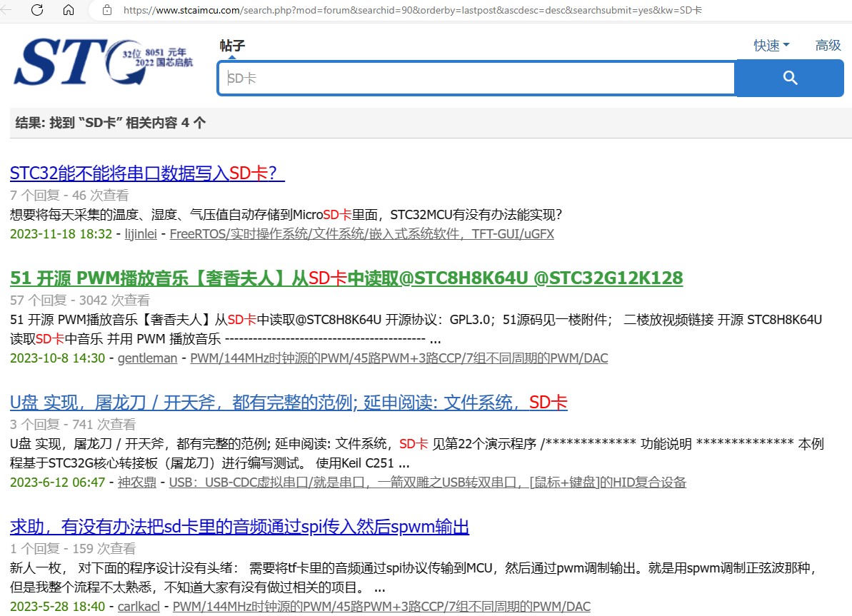Open PWM/144MHz forum link under gentleman post
The image size is (852, 616).
[x=399, y=358]
